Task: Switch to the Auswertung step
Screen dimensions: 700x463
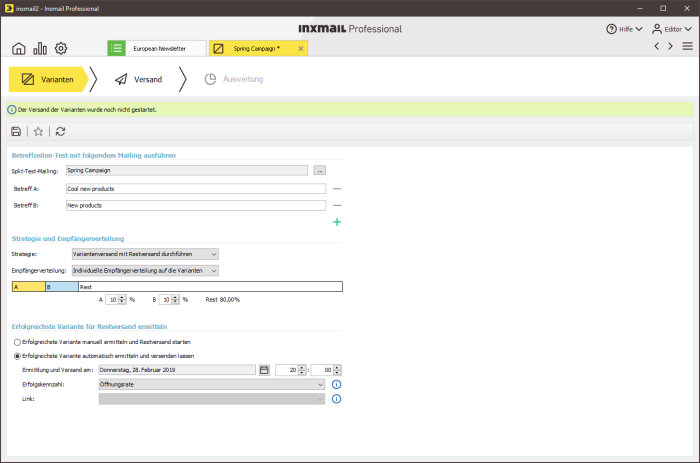Action: 234,79
